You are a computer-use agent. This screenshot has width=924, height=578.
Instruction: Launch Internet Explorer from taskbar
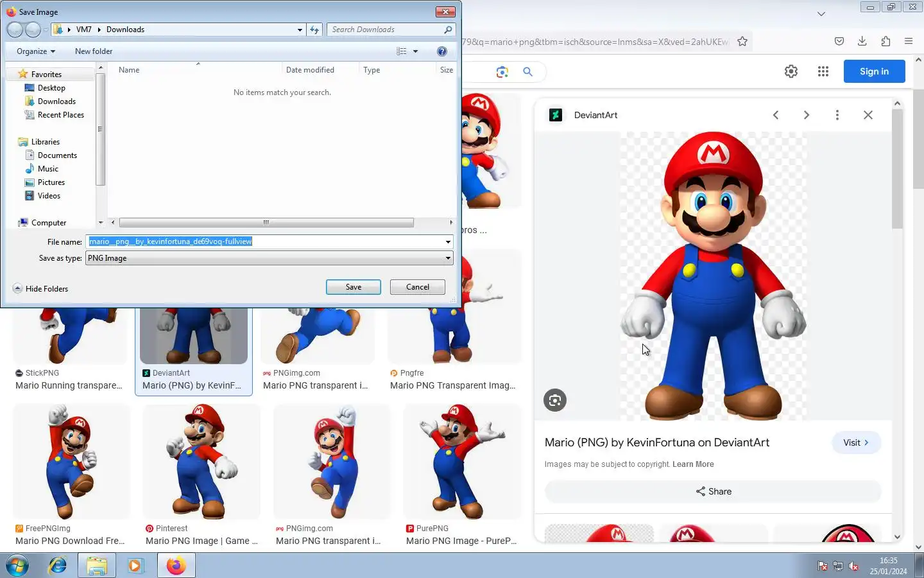58,566
